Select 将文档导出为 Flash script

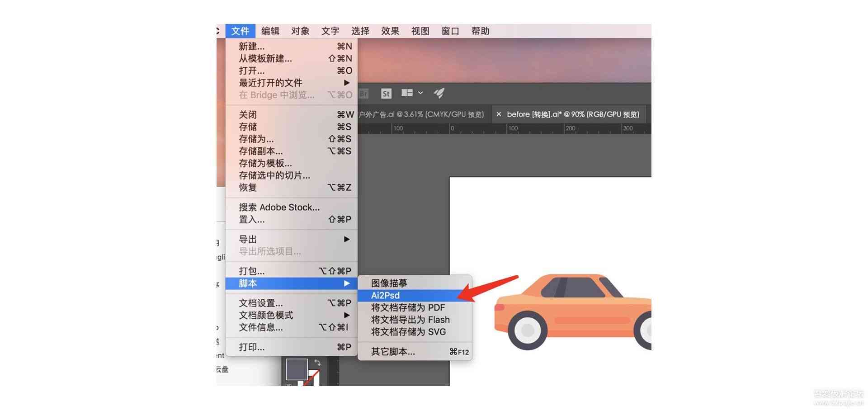point(415,320)
